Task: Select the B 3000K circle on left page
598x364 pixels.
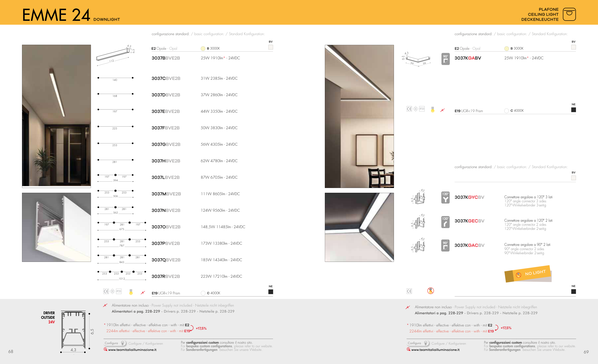Action: pyautogui.click(x=203, y=49)
